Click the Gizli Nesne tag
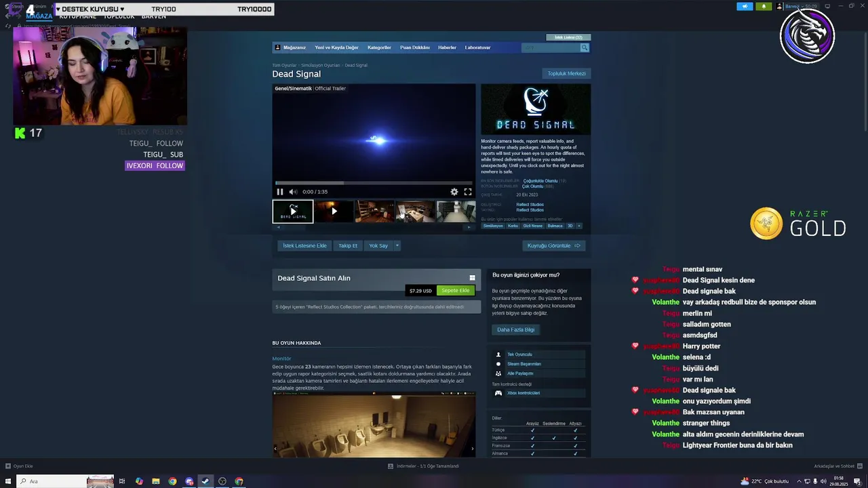The width and height of the screenshot is (868, 488). click(533, 226)
